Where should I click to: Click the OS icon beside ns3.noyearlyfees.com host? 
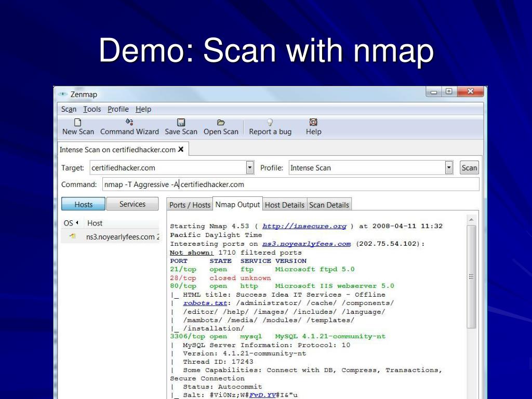(x=73, y=236)
